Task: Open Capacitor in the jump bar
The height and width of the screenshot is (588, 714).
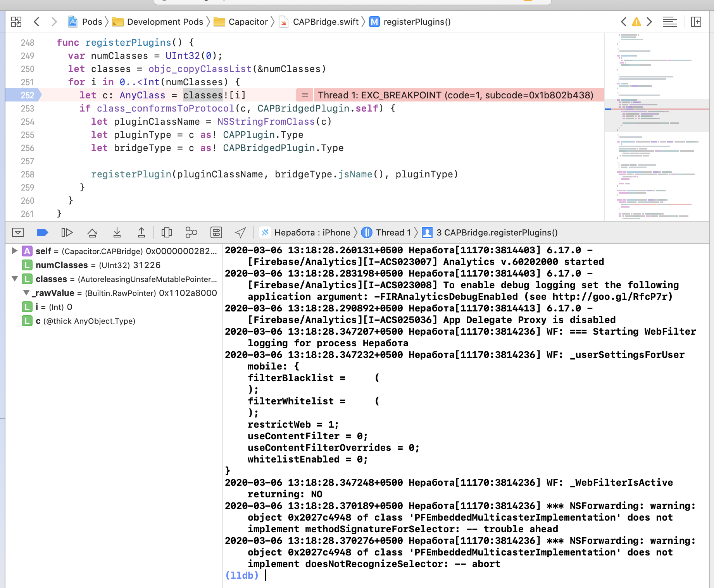Action: pyautogui.click(x=248, y=22)
